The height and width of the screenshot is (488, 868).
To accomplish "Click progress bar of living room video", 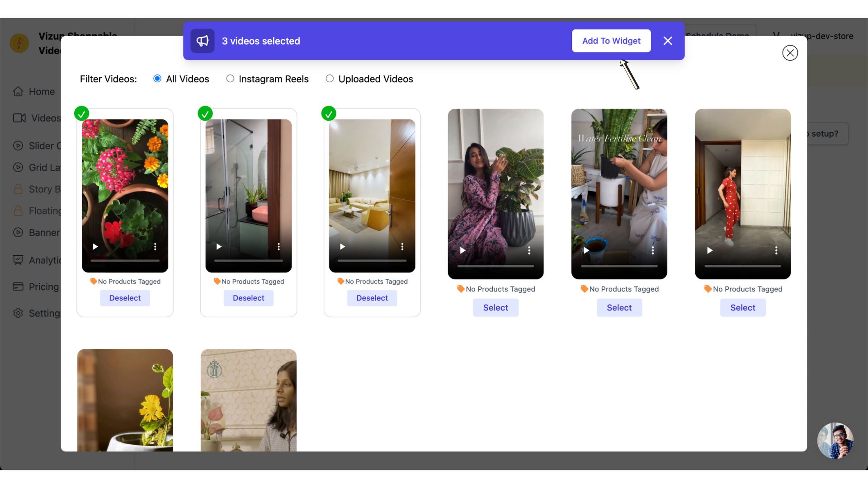I will [372, 261].
